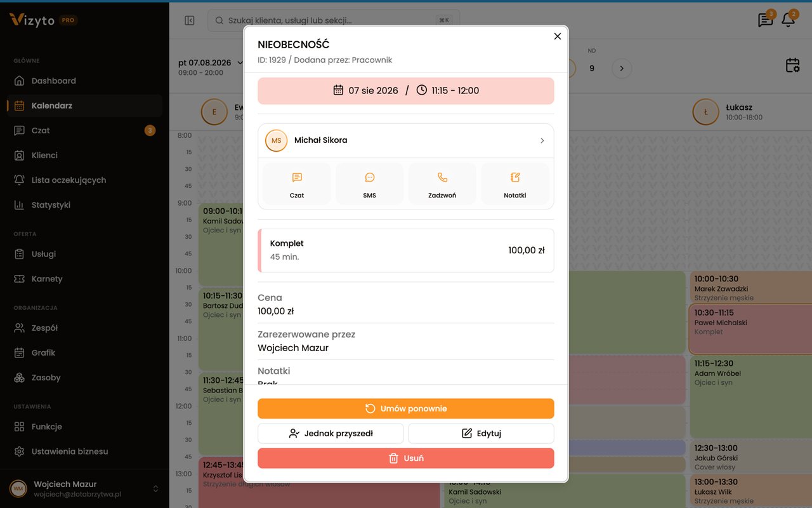Select day 9 ND in week strip
Image resolution: width=812 pixels, height=508 pixels.
(592, 68)
